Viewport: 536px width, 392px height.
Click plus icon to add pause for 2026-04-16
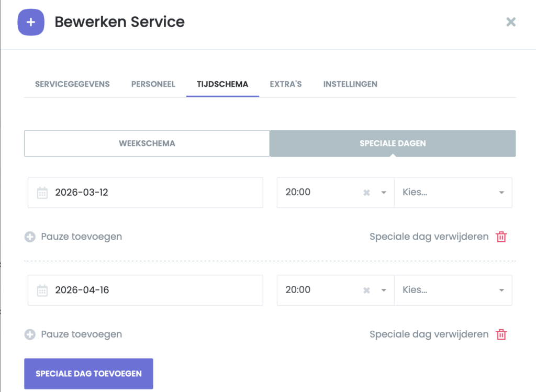click(x=30, y=334)
